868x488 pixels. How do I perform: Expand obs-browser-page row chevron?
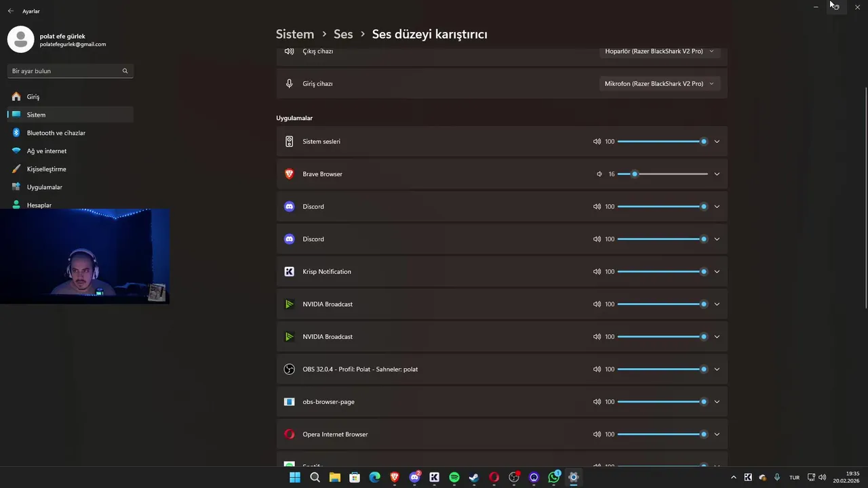coord(717,402)
